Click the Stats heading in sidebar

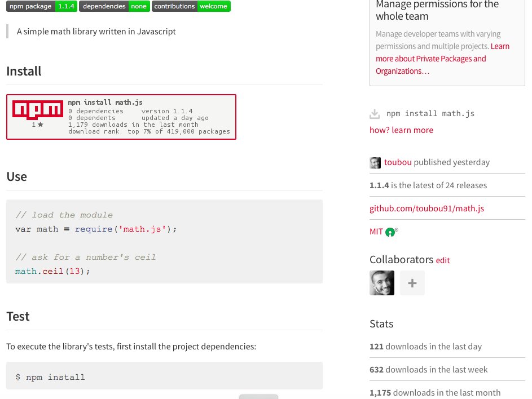pos(381,323)
